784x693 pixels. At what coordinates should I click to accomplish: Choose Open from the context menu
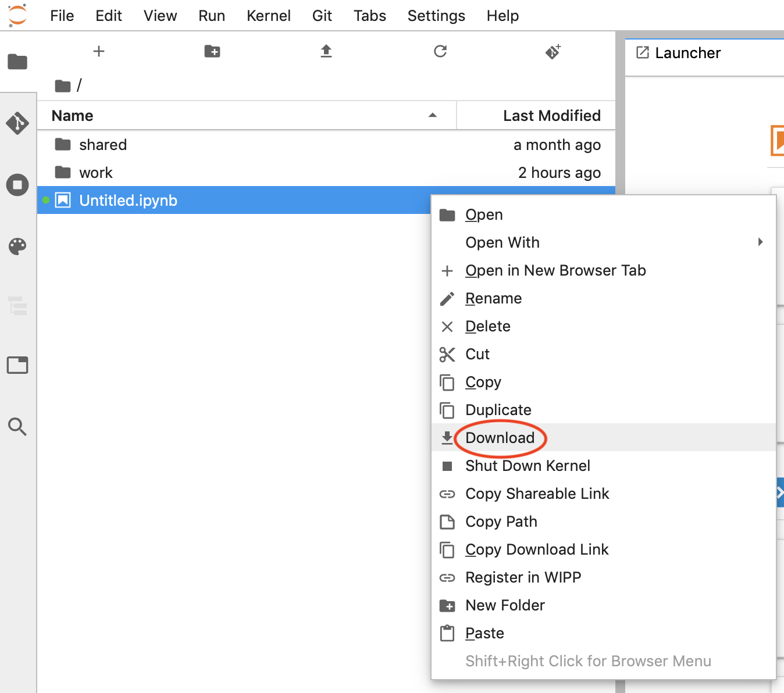[603, 215]
